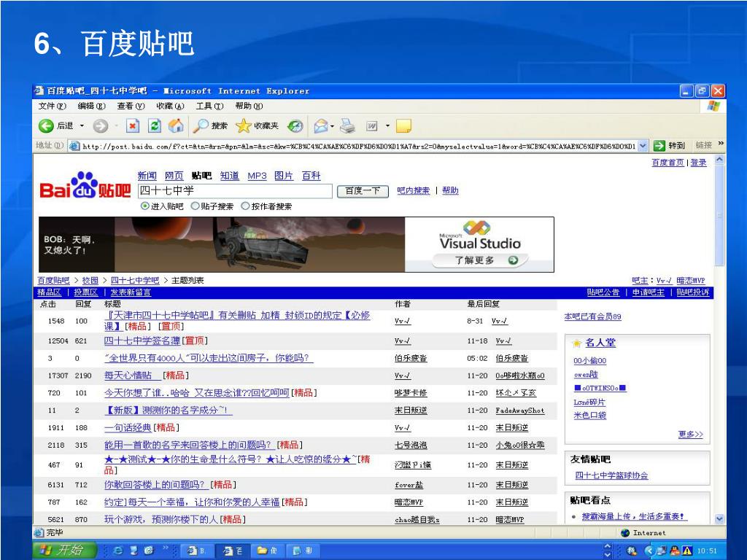Click the Edit with Word toolbar icon
Viewport: 747px width, 560px height.
372,125
